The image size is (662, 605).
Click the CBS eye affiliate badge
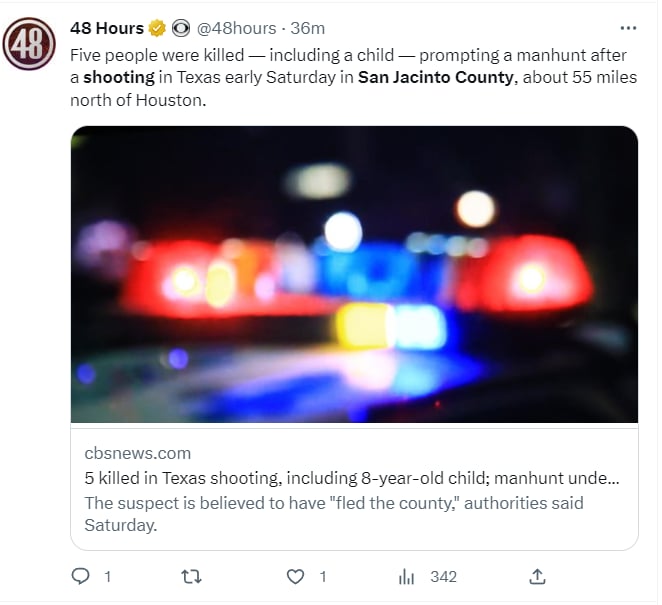(181, 28)
